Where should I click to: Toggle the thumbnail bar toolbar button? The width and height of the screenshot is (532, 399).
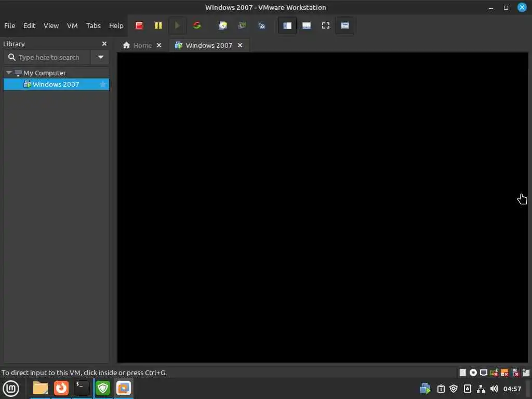coord(307,25)
